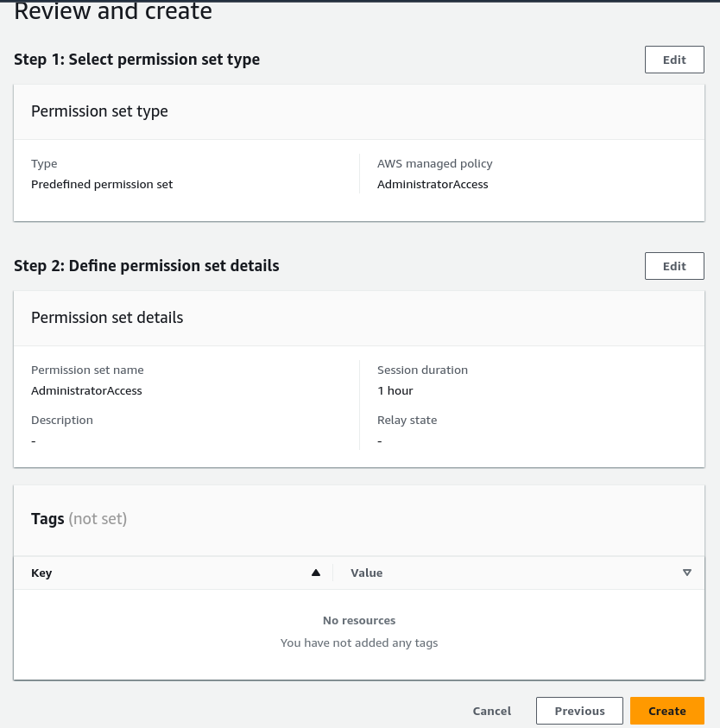Edit Step 2 permission set details
720x728 pixels.
tap(674, 266)
